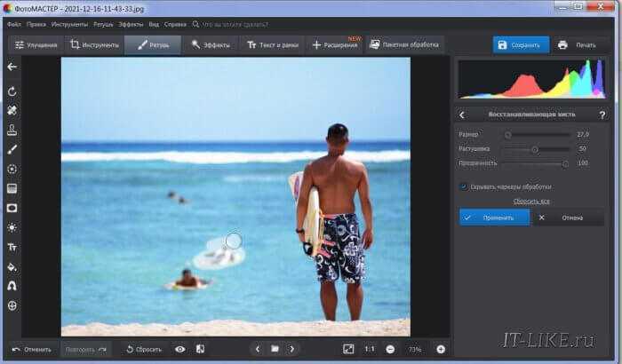Select the healing brush bandage tool
Viewport: 622px width, 364px height.
[x=12, y=110]
